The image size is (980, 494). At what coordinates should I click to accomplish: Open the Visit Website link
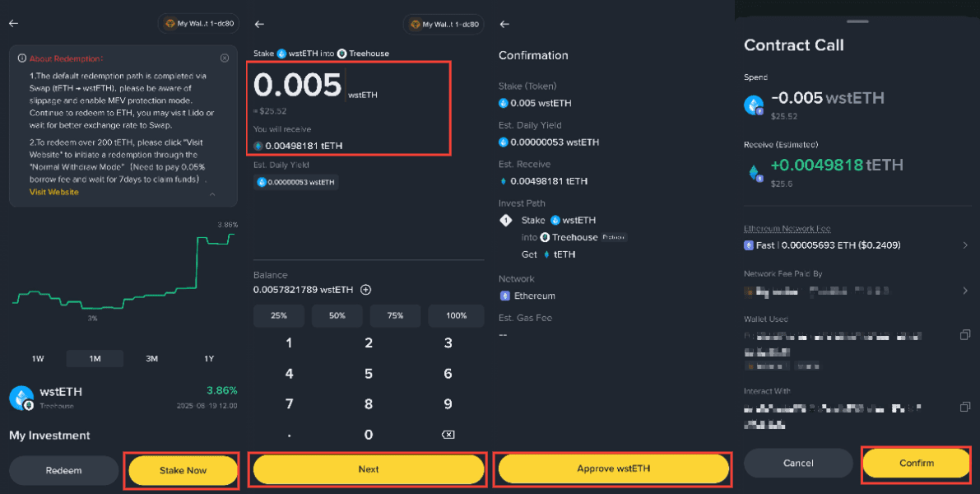[53, 192]
